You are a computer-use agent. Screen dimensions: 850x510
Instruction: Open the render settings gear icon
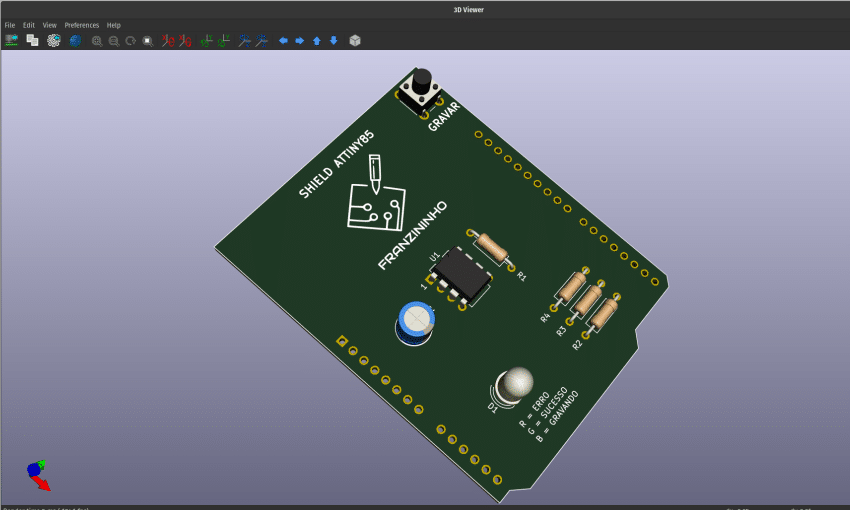[54, 41]
